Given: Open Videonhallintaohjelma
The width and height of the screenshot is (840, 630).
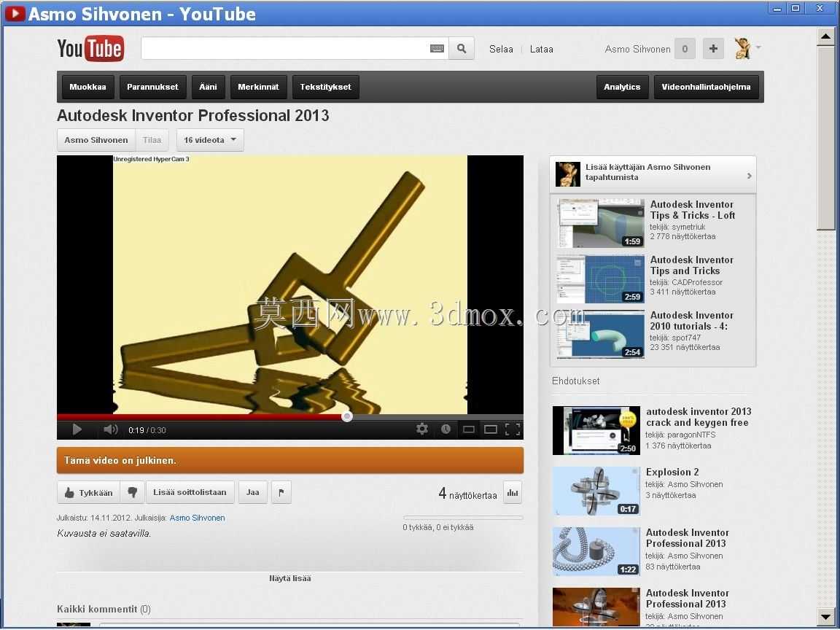Looking at the screenshot, I should click(706, 87).
